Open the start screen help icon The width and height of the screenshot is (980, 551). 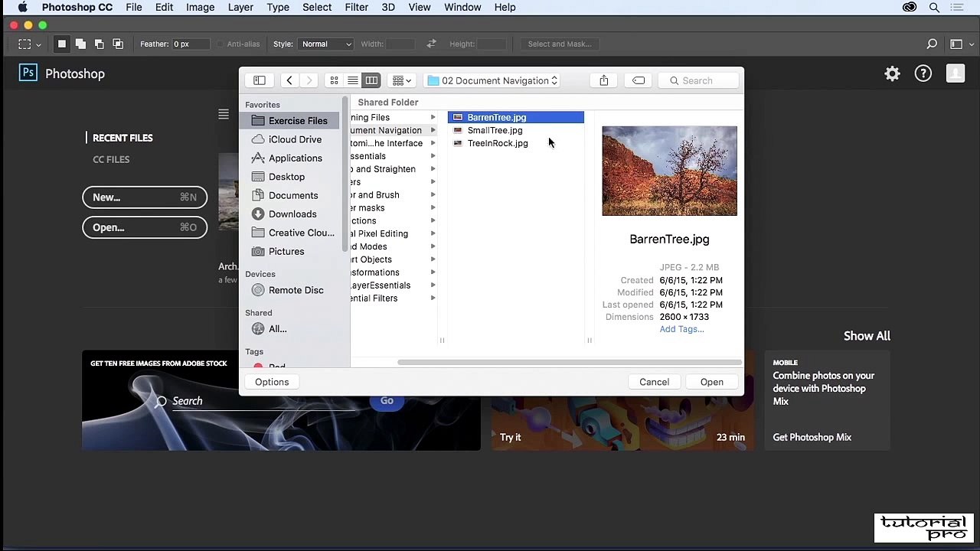point(923,73)
